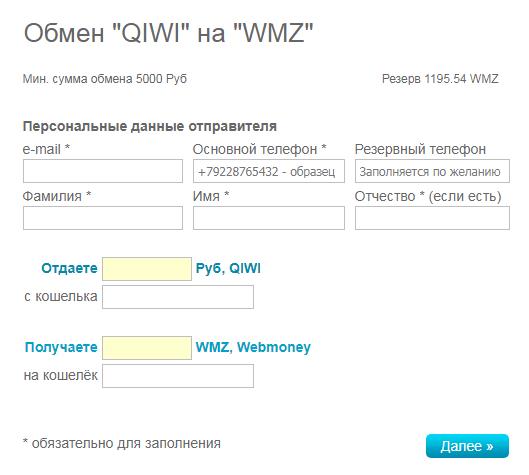
Task: Click text Мин. сумма обмена 5000 Руб
Action: tap(105, 79)
